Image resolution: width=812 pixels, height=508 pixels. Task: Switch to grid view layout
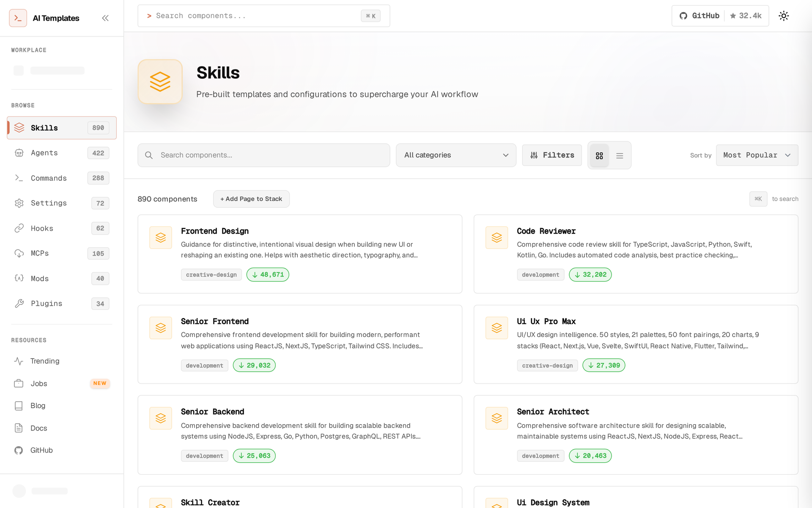(x=599, y=156)
